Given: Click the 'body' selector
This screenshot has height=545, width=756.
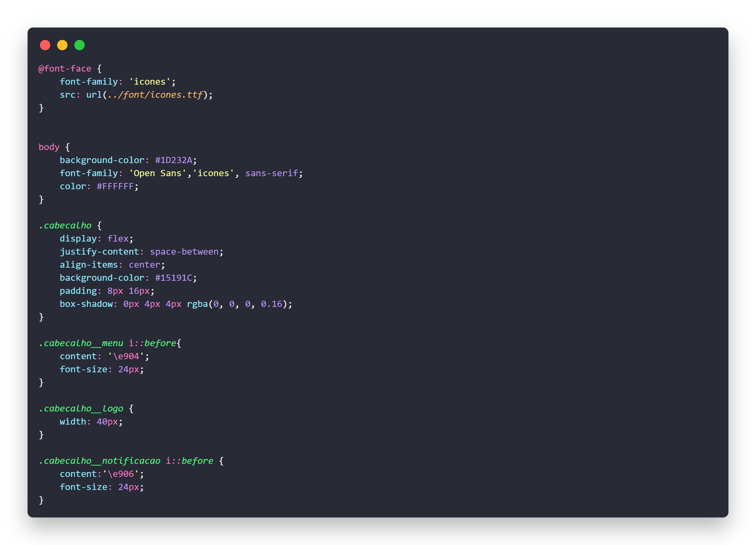Looking at the screenshot, I should coord(49,147).
